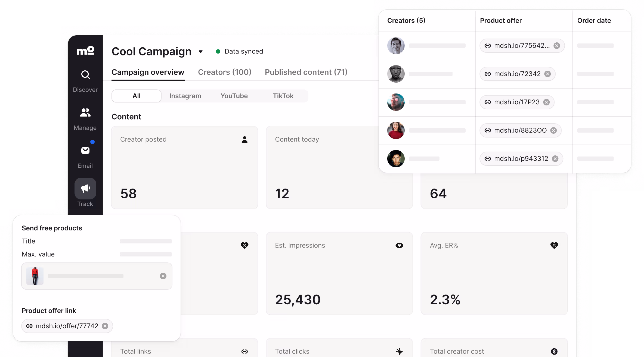Viewport: 644px width, 357px height.
Task: Click the person icon on Creator posted card
Action: [x=244, y=140]
